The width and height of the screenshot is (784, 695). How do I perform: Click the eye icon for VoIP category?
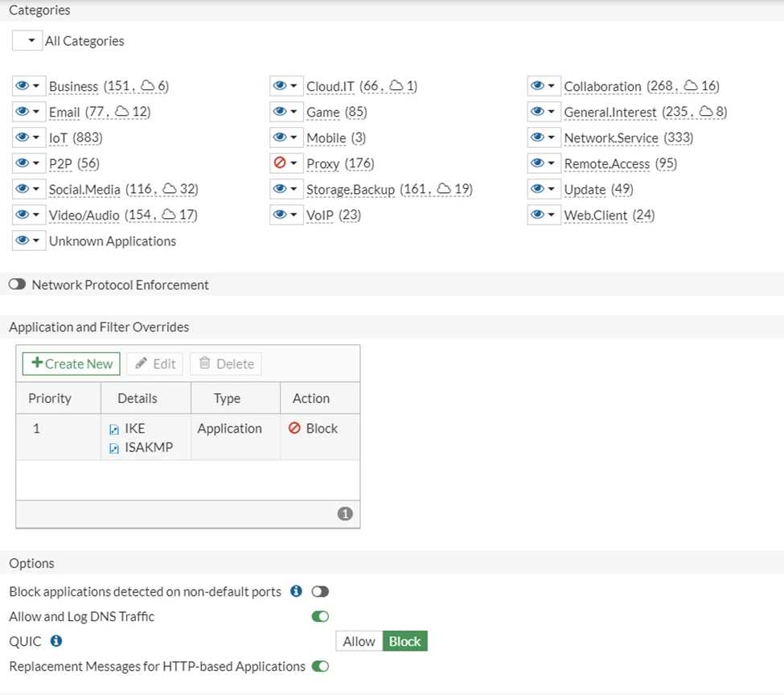pyautogui.click(x=280, y=214)
